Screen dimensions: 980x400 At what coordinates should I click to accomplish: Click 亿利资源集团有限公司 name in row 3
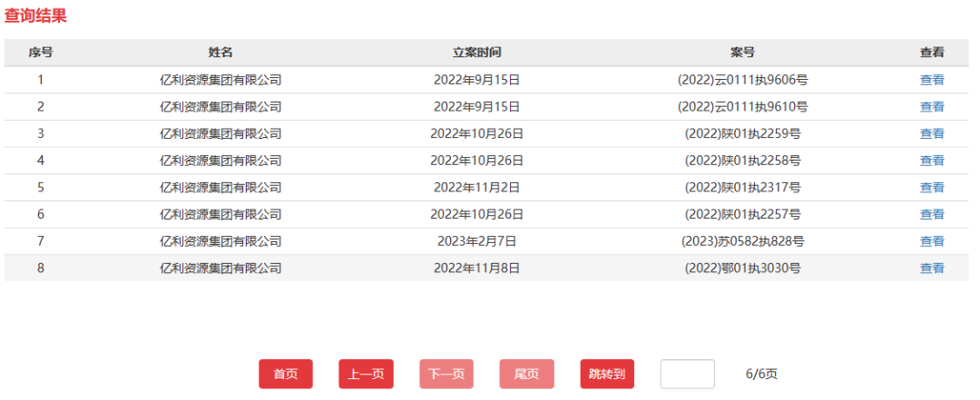tap(220, 133)
